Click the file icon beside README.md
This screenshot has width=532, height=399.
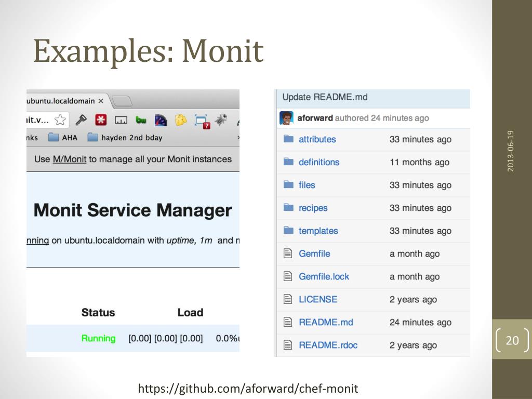tap(288, 322)
